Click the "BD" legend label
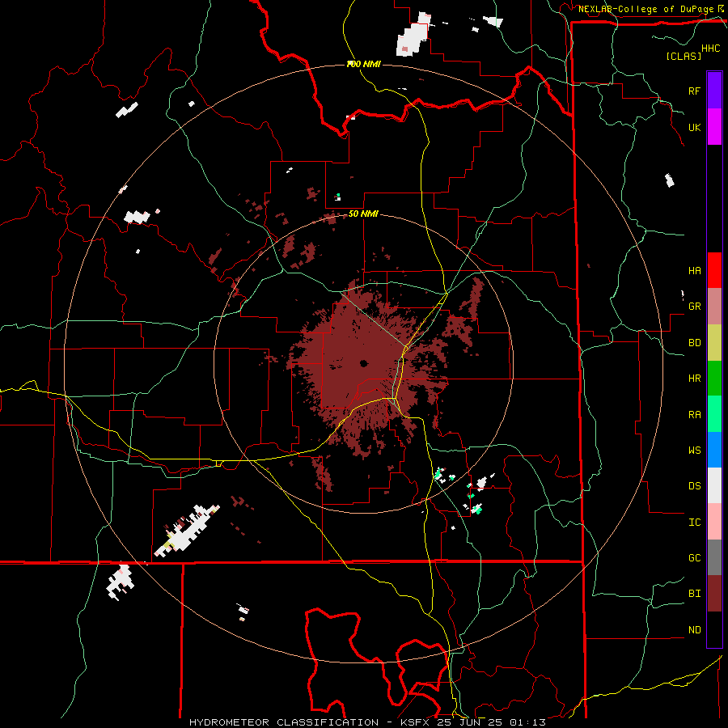The height and width of the screenshot is (728, 728). pyautogui.click(x=694, y=343)
